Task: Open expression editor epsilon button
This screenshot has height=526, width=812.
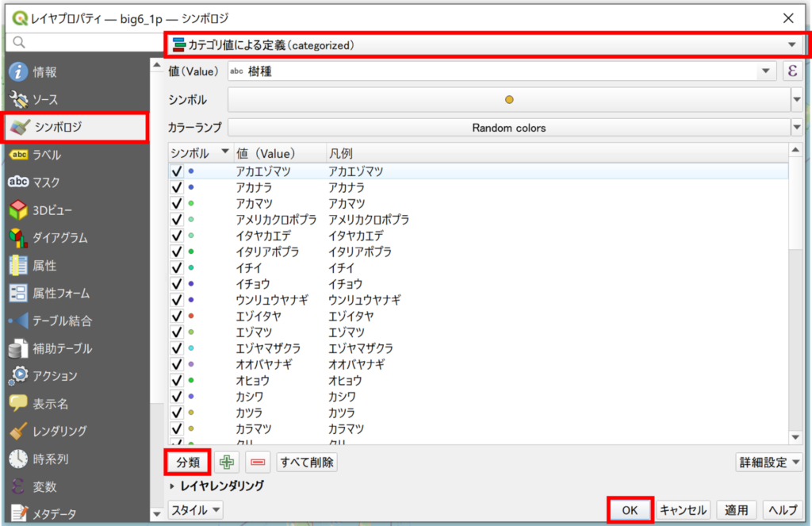Action: tap(792, 71)
